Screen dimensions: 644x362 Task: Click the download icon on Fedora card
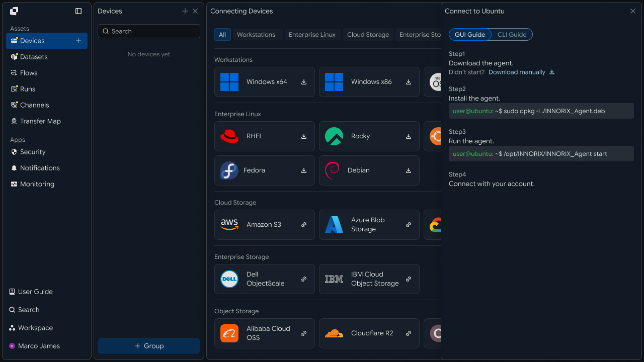[x=304, y=170]
